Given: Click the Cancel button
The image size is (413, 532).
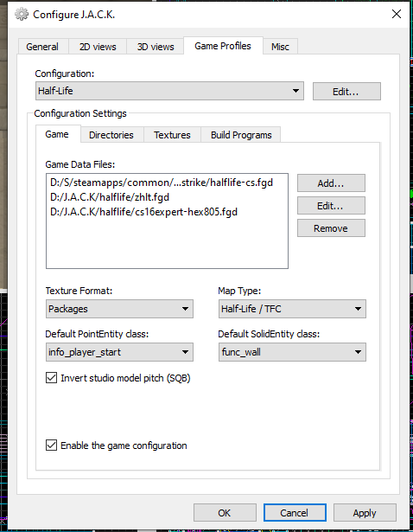Looking at the screenshot, I should pos(295,512).
